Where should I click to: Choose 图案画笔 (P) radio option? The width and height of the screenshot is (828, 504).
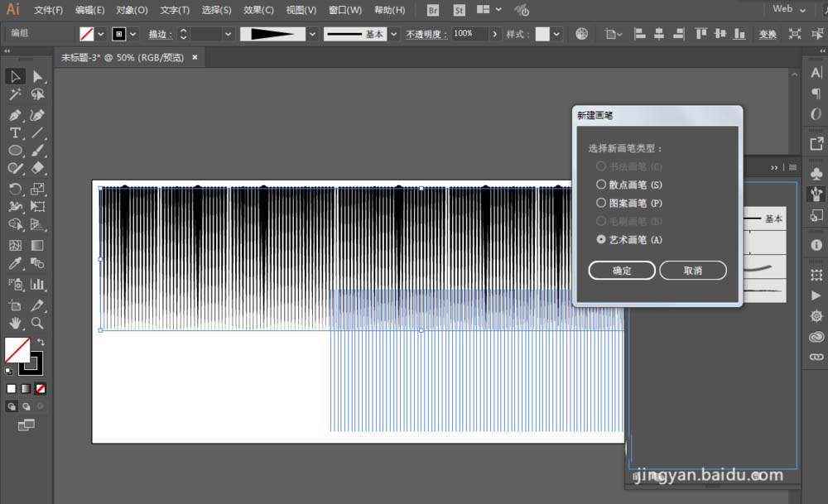(601, 203)
